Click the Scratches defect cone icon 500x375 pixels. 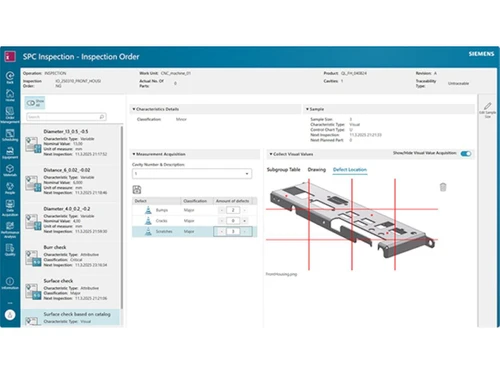tap(148, 231)
